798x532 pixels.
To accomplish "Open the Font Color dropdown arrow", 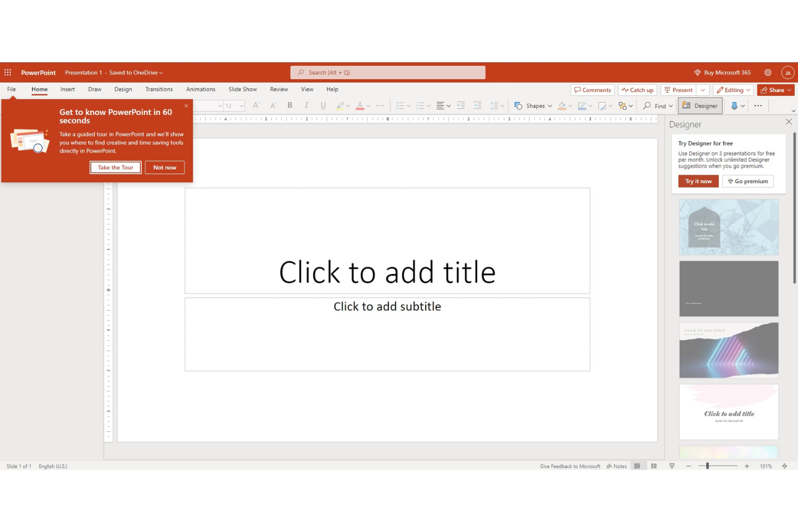I will coord(367,106).
